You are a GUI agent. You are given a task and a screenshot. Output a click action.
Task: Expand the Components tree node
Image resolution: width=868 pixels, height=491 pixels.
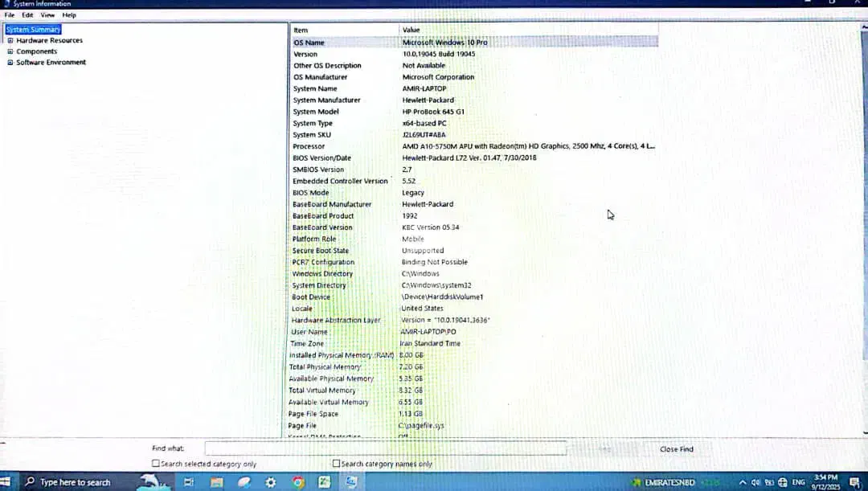click(10, 51)
